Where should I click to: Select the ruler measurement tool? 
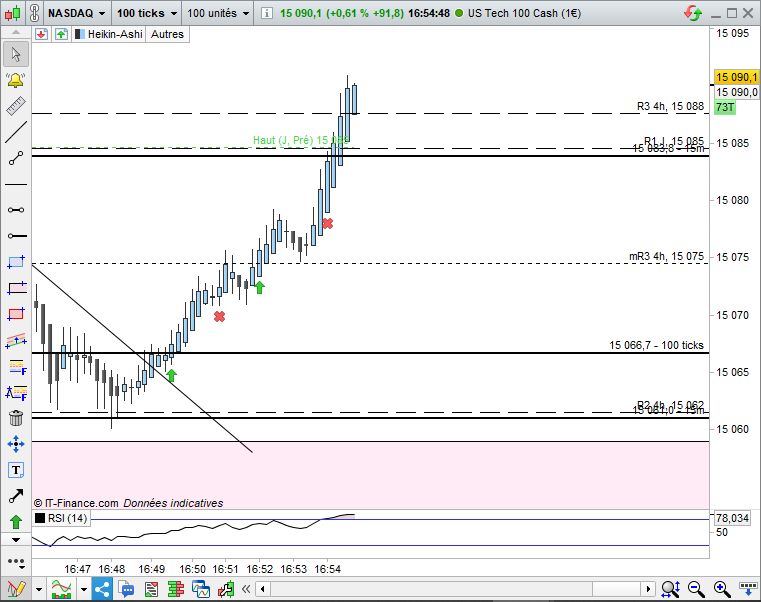tap(16, 106)
